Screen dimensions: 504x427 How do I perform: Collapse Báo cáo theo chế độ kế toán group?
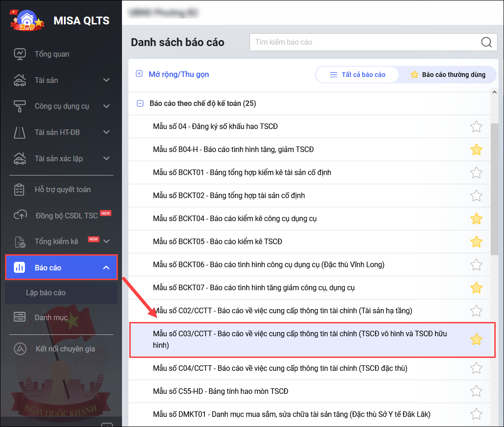[x=140, y=103]
